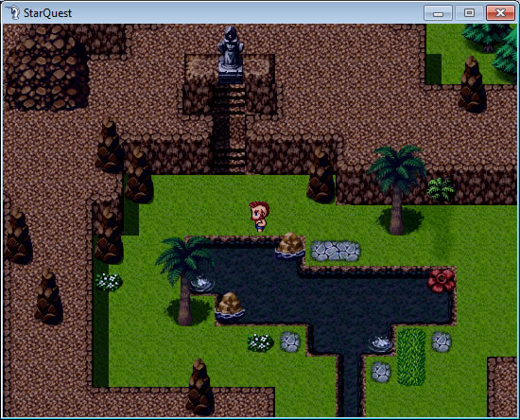Maximize the StarQuest window
The image size is (520, 420).
pos(469,13)
